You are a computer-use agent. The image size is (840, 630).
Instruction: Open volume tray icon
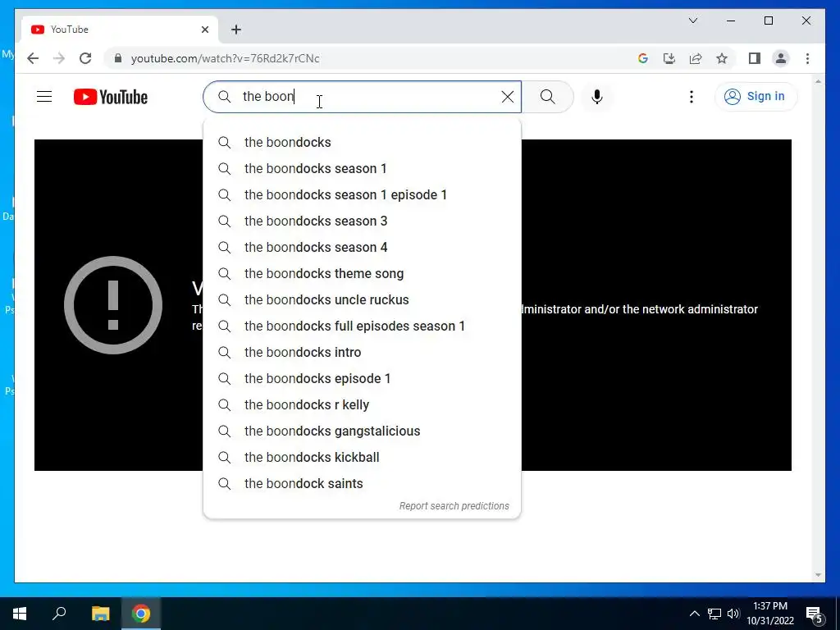point(733,614)
